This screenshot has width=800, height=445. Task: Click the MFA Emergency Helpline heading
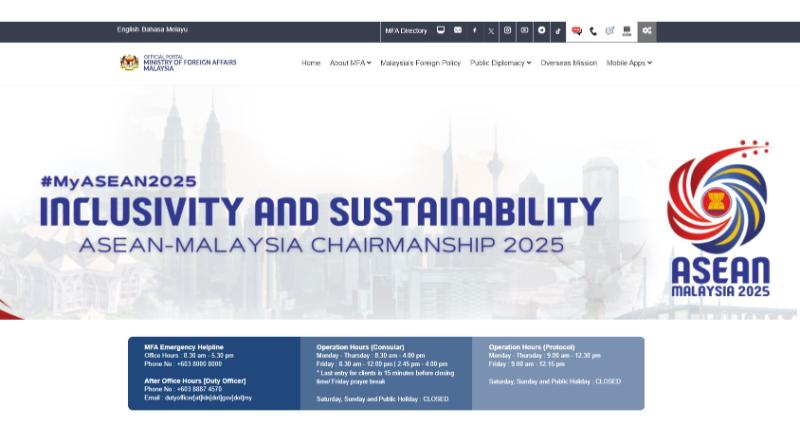point(184,347)
